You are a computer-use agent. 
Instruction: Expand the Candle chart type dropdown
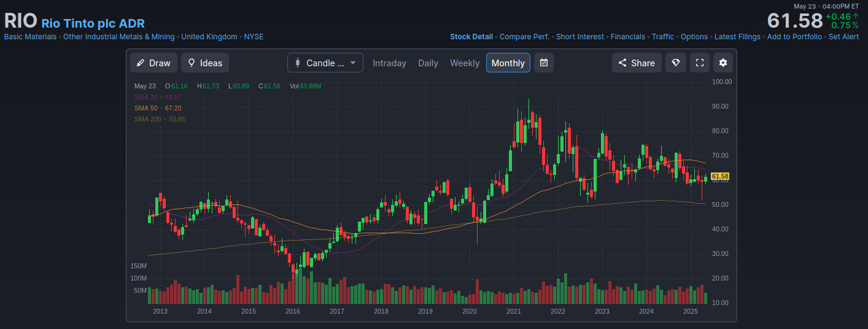coord(325,63)
